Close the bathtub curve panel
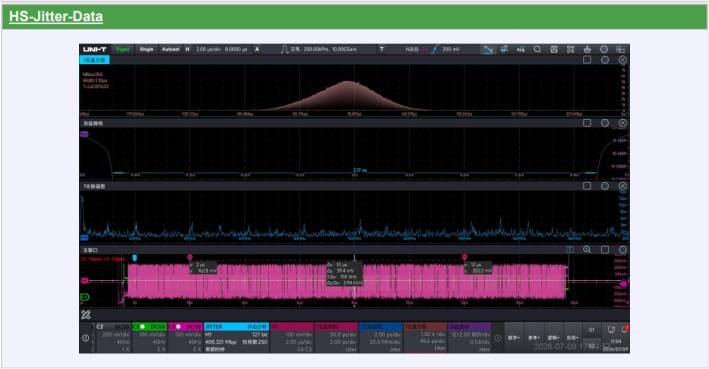 coord(623,123)
